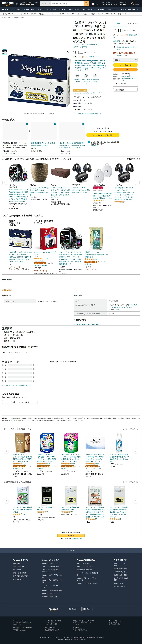Image resolution: width=142 pixels, height=644 pixels.
Task: Click the yellow ログイン button
Action: pyautogui.click(x=71, y=535)
